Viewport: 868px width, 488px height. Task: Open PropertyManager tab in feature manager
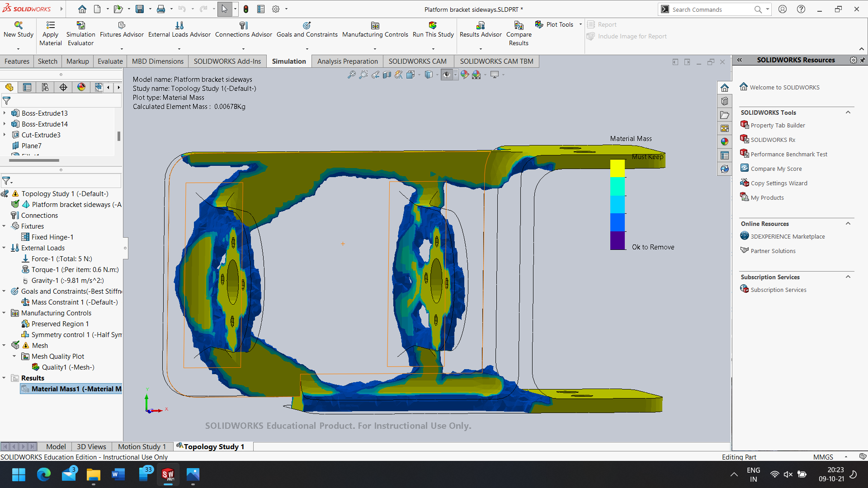click(x=27, y=87)
